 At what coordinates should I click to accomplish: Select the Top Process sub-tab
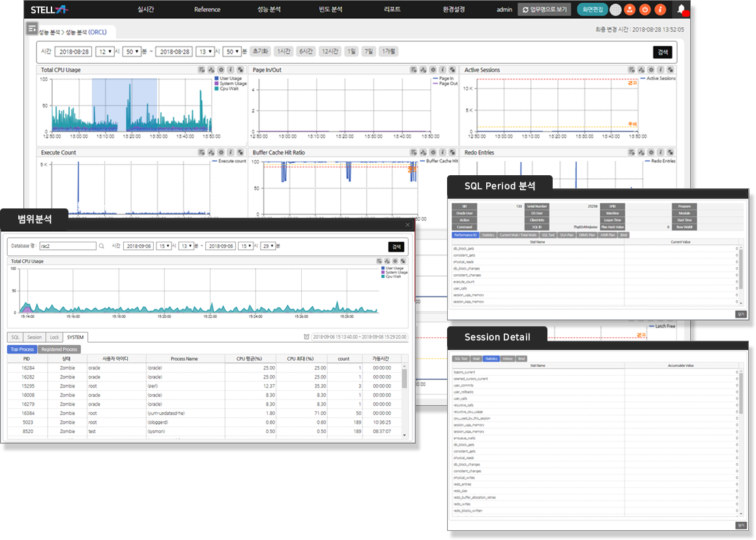pos(22,349)
